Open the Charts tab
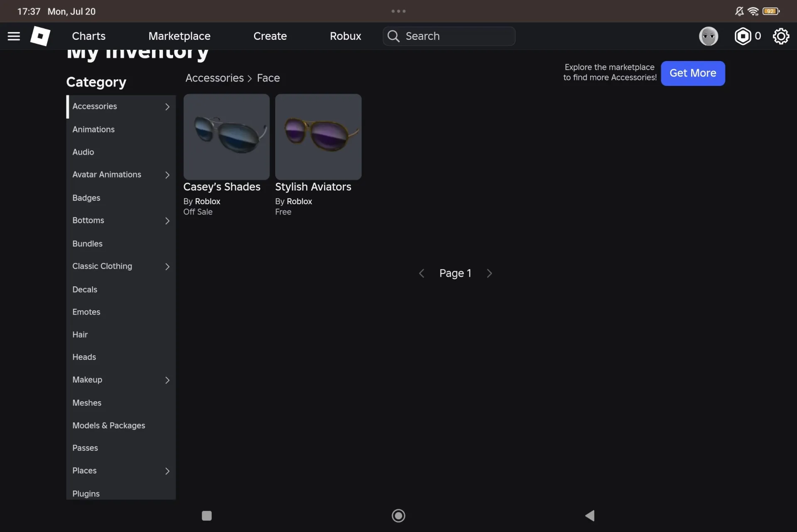The height and width of the screenshot is (532, 797). [x=88, y=36]
